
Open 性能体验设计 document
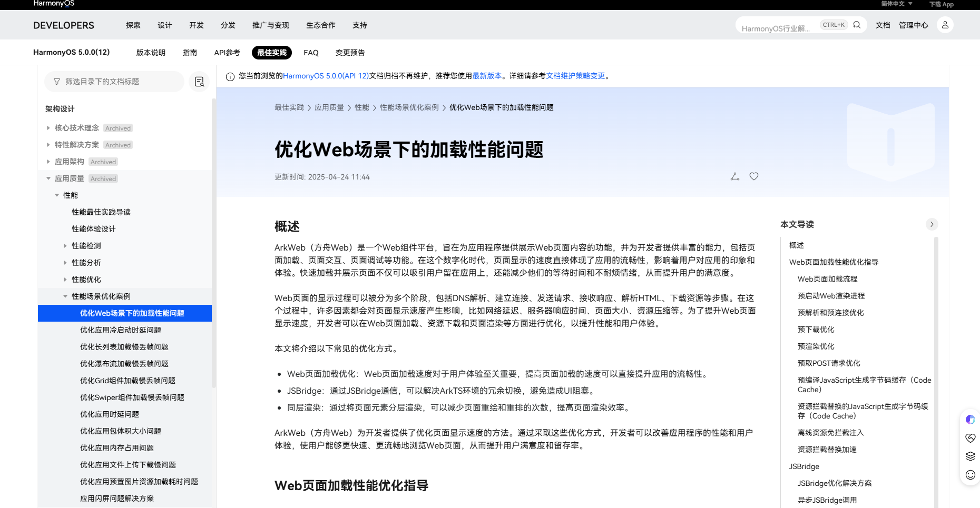coord(94,229)
